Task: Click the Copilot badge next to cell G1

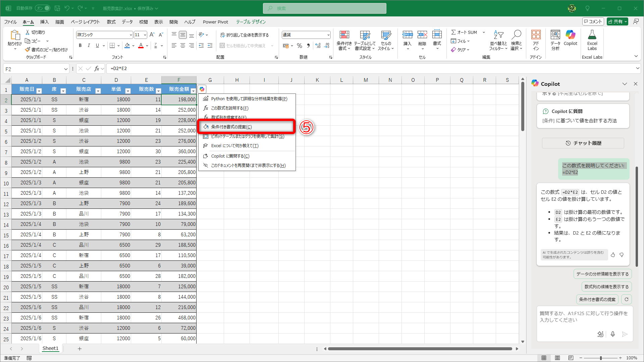Action: 202,89
